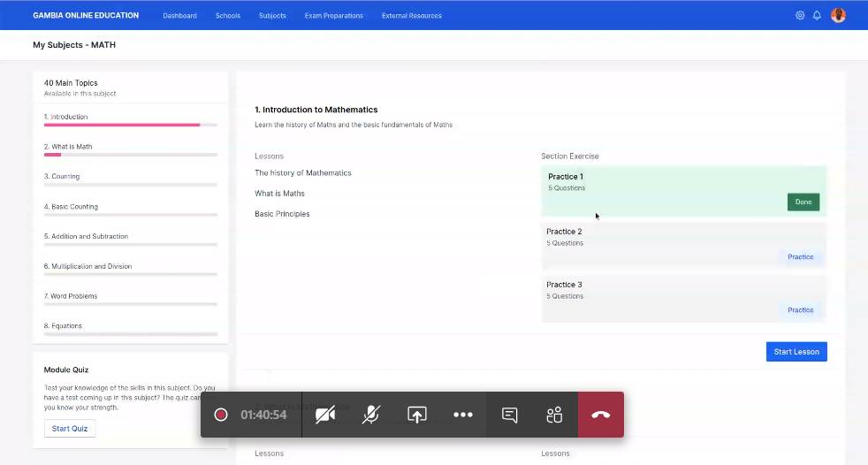
Task: Click the Counting topic progress bar
Action: [131, 185]
